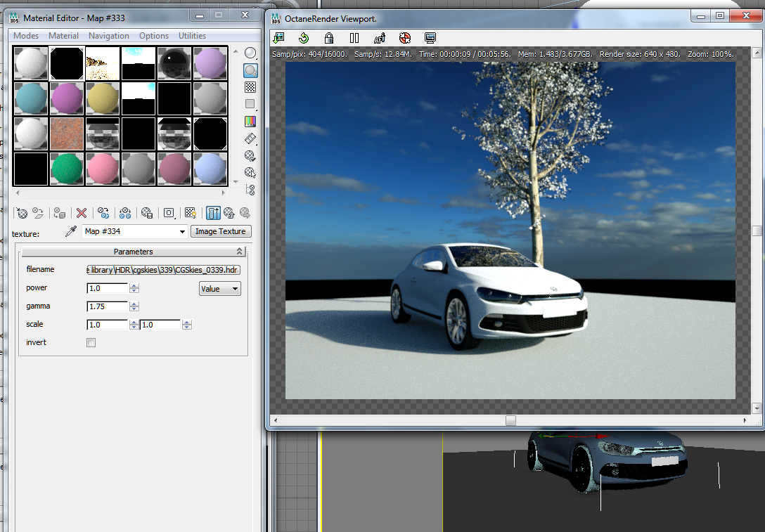Click the Make Preview film strip icon
Viewport: 765px width, 532px height.
click(250, 138)
